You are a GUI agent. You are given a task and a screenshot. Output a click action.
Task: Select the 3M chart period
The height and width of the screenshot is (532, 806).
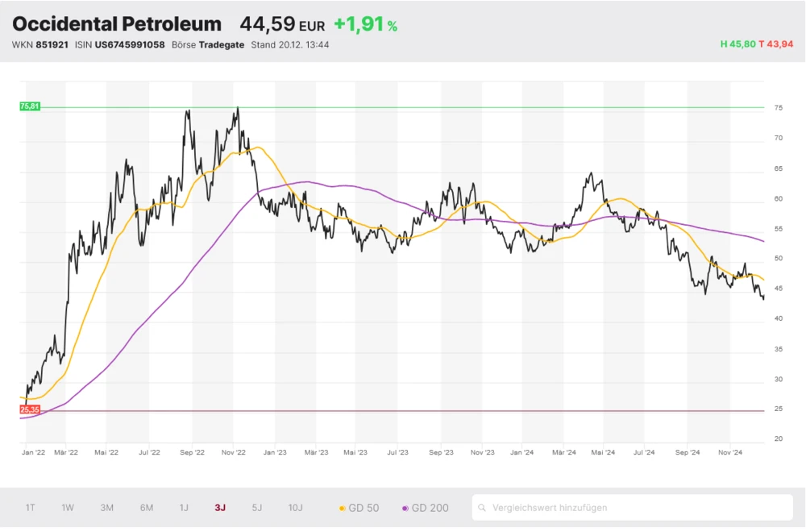106,508
